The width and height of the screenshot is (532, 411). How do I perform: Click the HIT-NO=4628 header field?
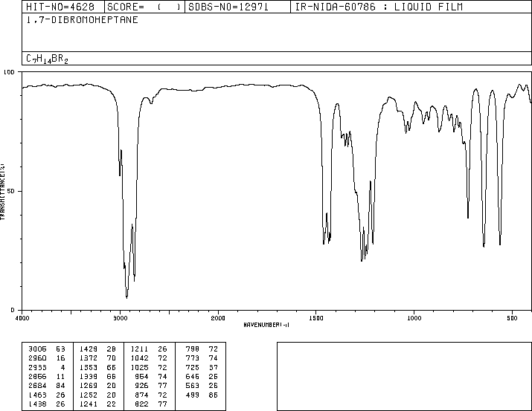tap(63, 7)
